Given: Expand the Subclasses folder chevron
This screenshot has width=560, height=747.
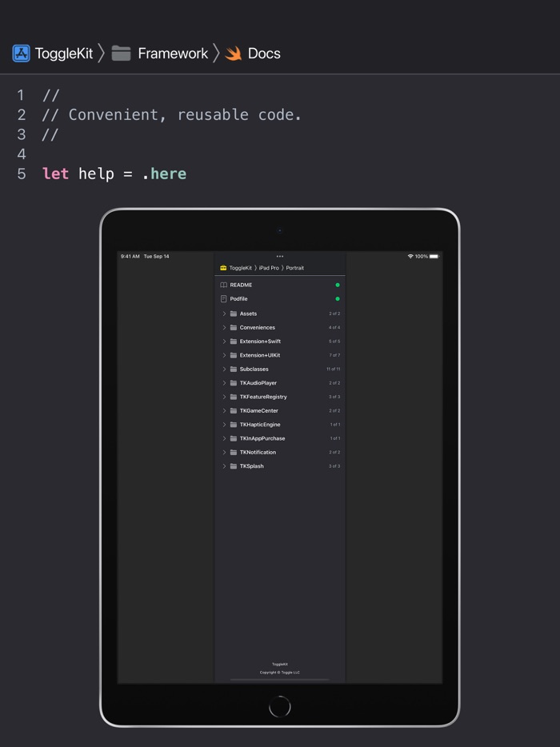Looking at the screenshot, I should [x=224, y=370].
